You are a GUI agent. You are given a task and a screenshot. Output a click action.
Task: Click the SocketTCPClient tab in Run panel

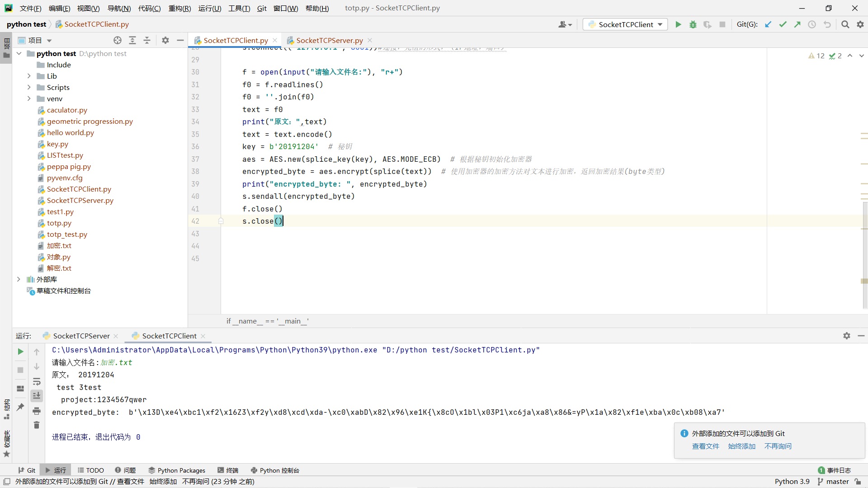[x=169, y=335]
